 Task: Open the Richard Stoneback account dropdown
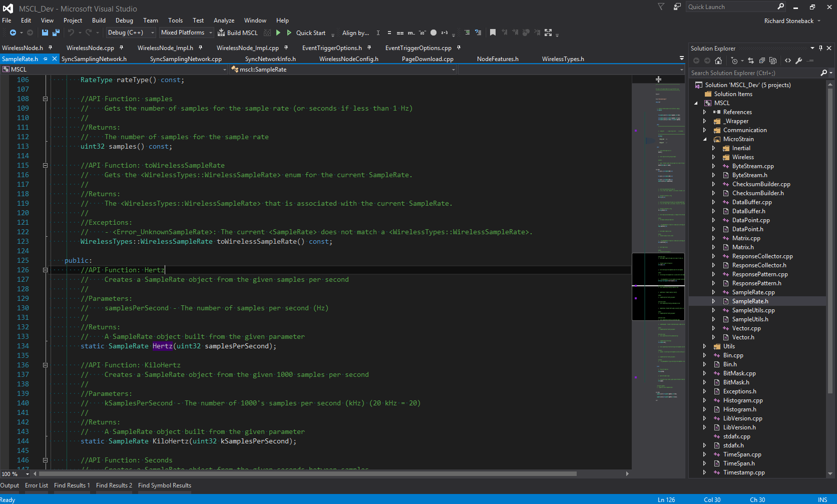(792, 21)
